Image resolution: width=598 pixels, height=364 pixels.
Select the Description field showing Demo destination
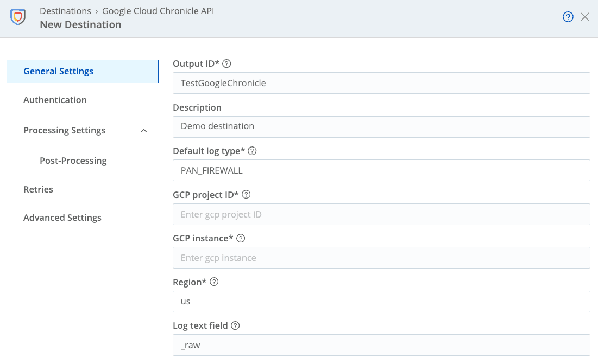coord(381,126)
